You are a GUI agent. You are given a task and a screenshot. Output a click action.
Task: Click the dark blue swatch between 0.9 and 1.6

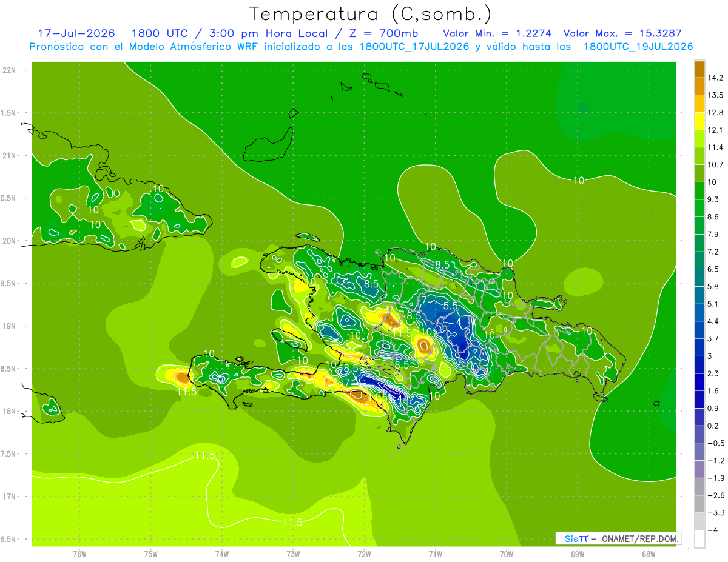coord(699,400)
